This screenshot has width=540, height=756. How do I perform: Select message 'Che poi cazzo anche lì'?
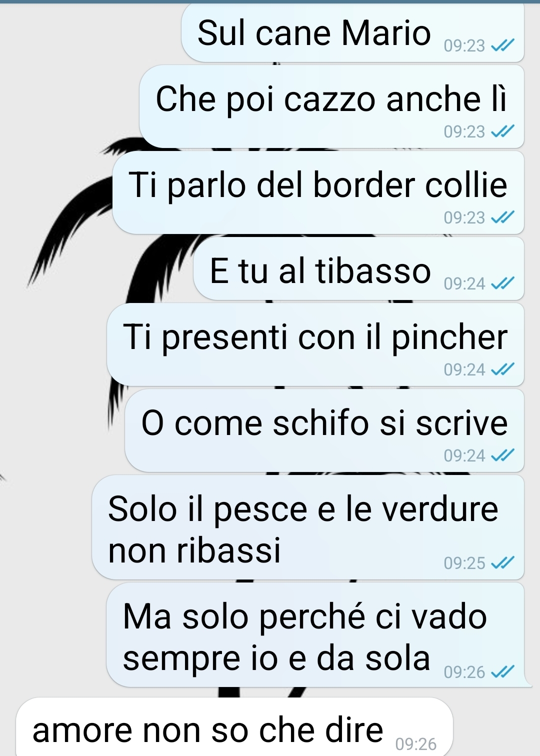click(x=331, y=106)
